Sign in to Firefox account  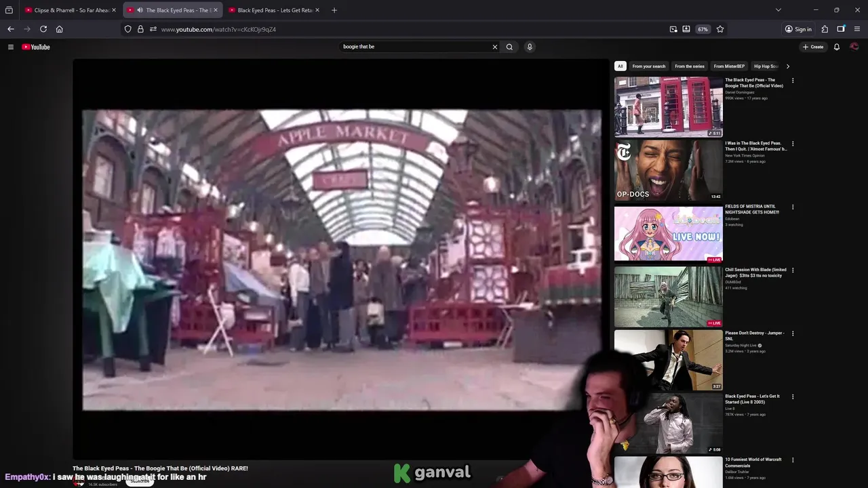pyautogui.click(x=798, y=29)
